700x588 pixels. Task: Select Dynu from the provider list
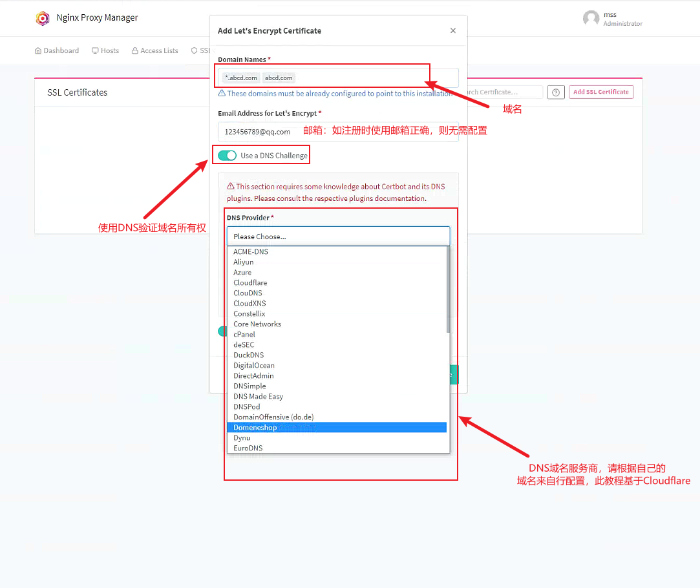pyautogui.click(x=337, y=437)
